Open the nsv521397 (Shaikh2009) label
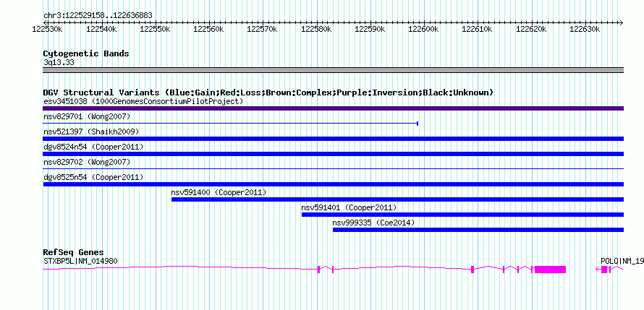 (91, 132)
